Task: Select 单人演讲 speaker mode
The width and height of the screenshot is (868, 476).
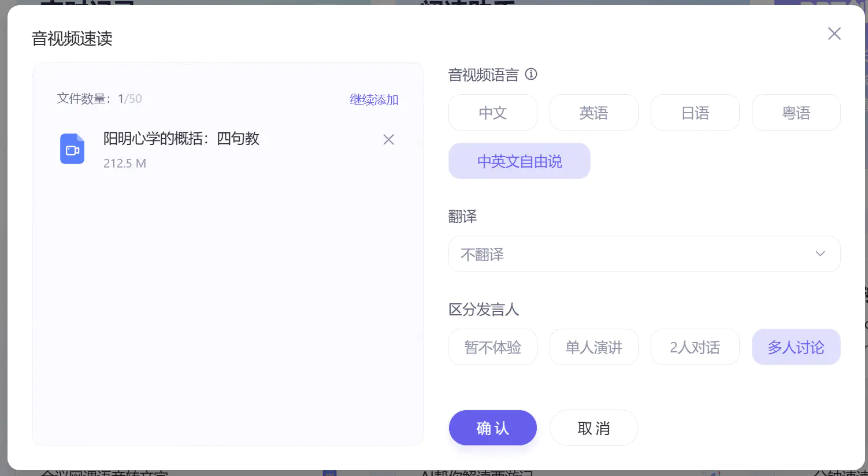Action: click(593, 347)
